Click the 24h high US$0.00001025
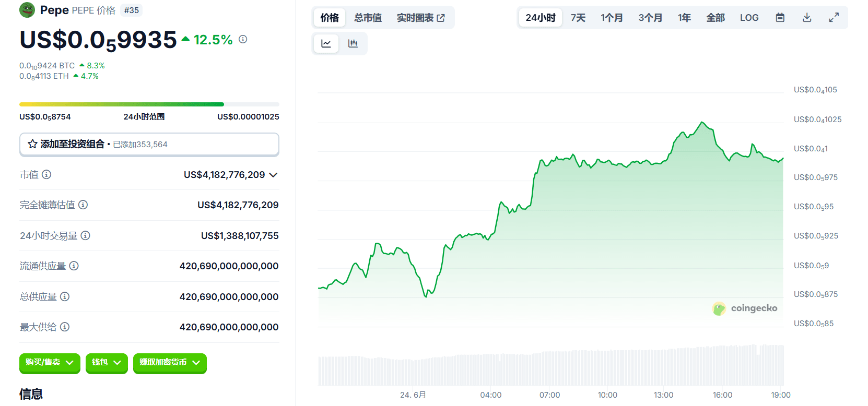The height and width of the screenshot is (406, 868). (248, 117)
